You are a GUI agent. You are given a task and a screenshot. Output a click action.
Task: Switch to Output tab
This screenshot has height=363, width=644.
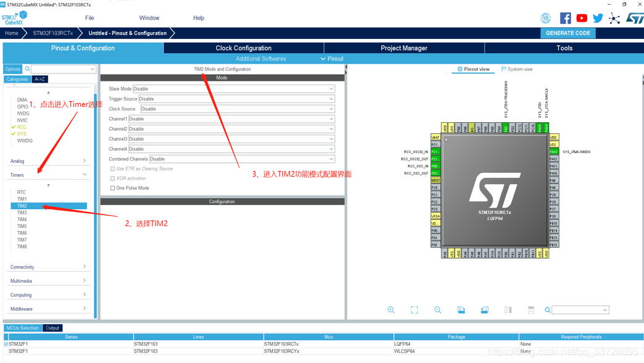click(x=52, y=328)
